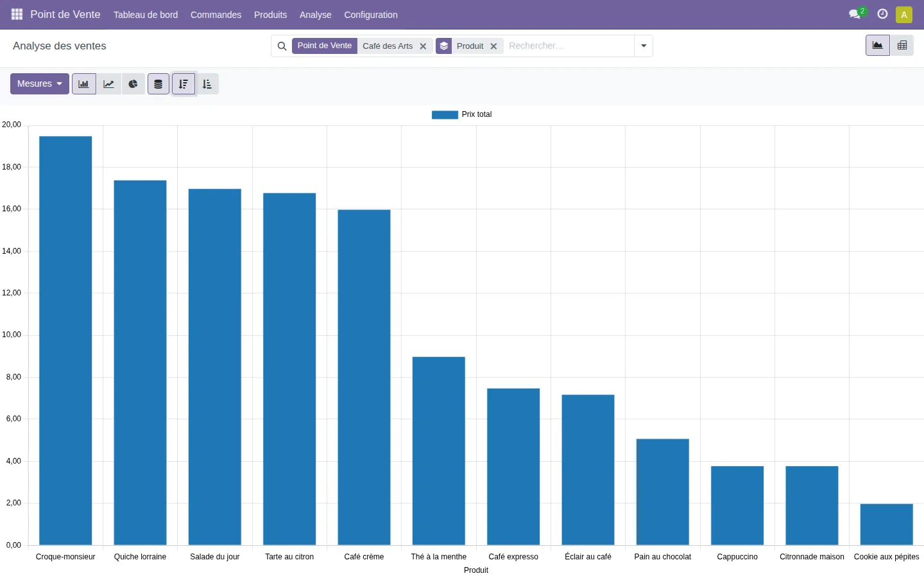
Task: Open the Commandes menu
Action: [x=216, y=15]
